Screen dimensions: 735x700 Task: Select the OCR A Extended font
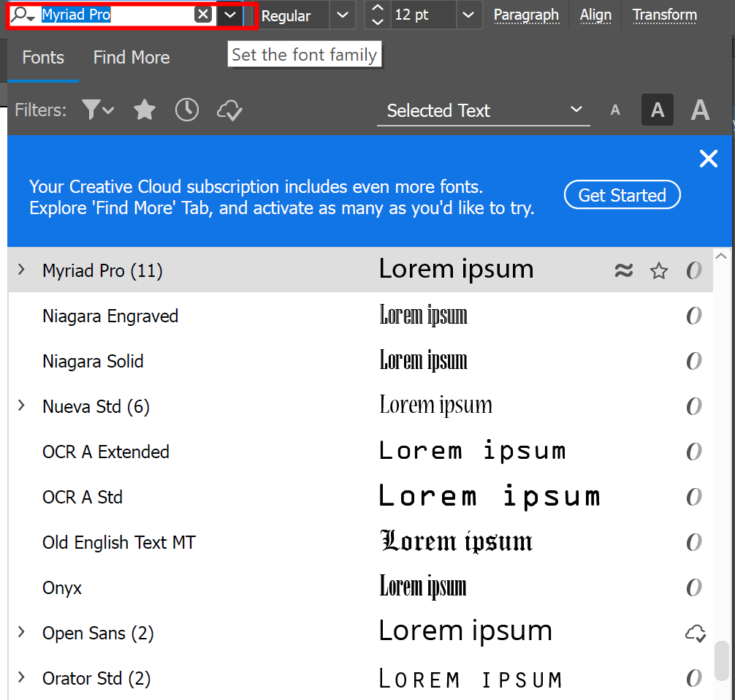[x=106, y=452]
